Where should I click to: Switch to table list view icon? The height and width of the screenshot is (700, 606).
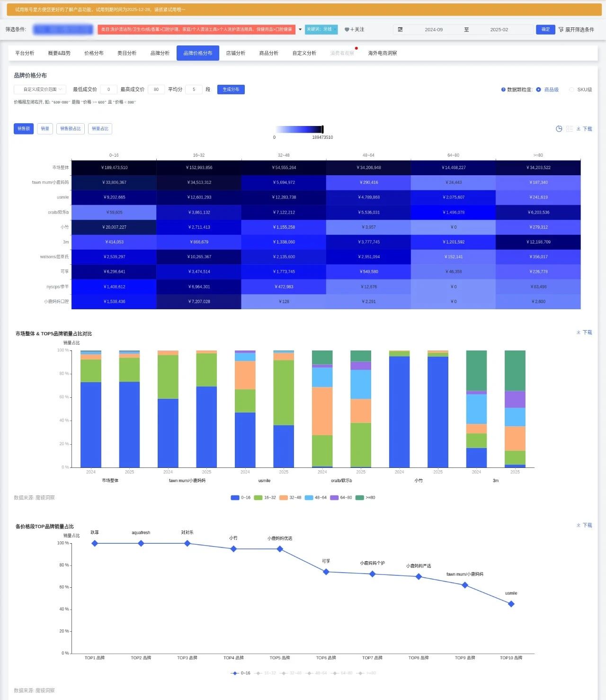click(570, 129)
